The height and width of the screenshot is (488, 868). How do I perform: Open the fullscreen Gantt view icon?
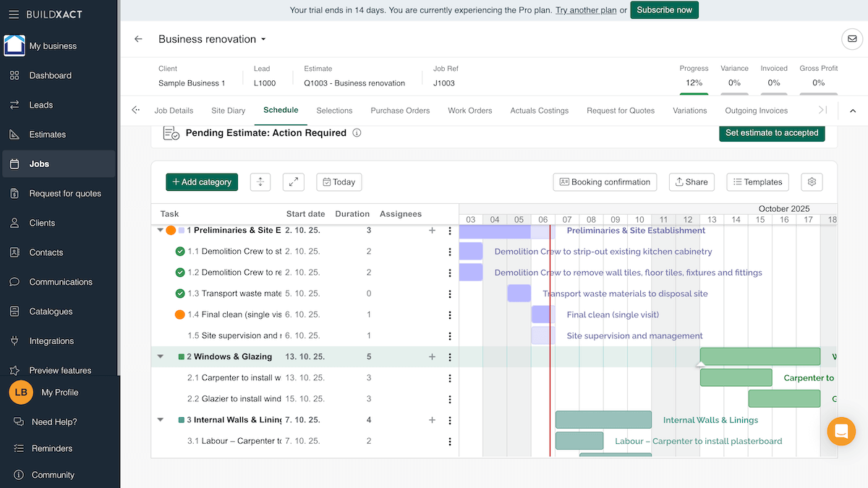coord(293,182)
